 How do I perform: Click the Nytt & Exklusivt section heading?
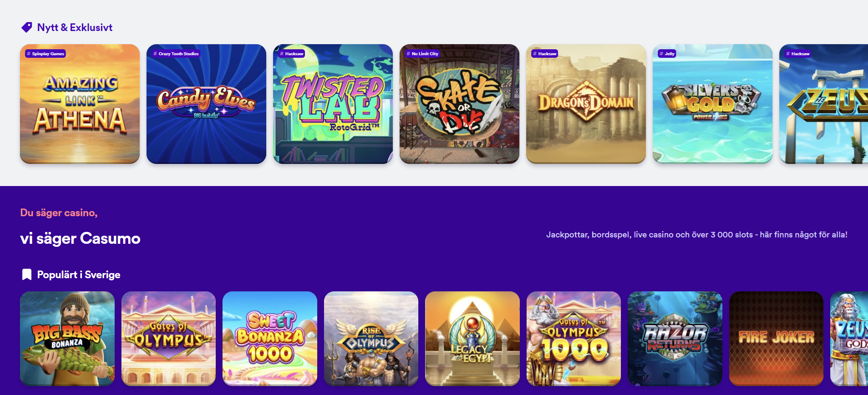75,28
